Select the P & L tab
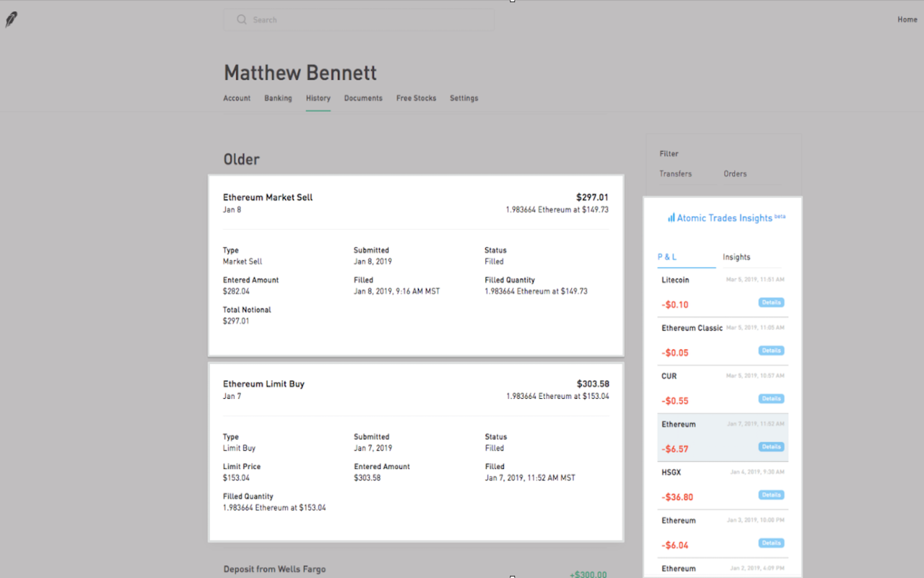924x578 pixels. (667, 257)
